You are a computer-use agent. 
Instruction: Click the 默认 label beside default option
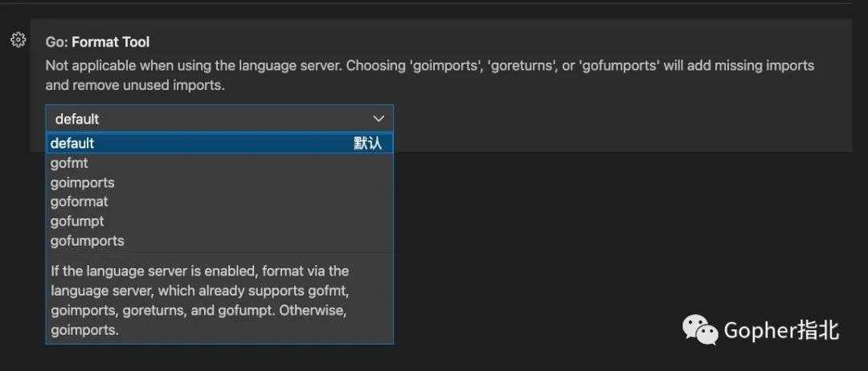coord(367,143)
